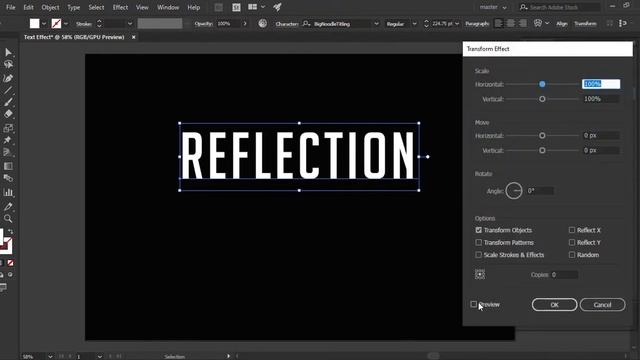This screenshot has height=360, width=640.
Task: Align text center in control bar
Action: [511, 24]
